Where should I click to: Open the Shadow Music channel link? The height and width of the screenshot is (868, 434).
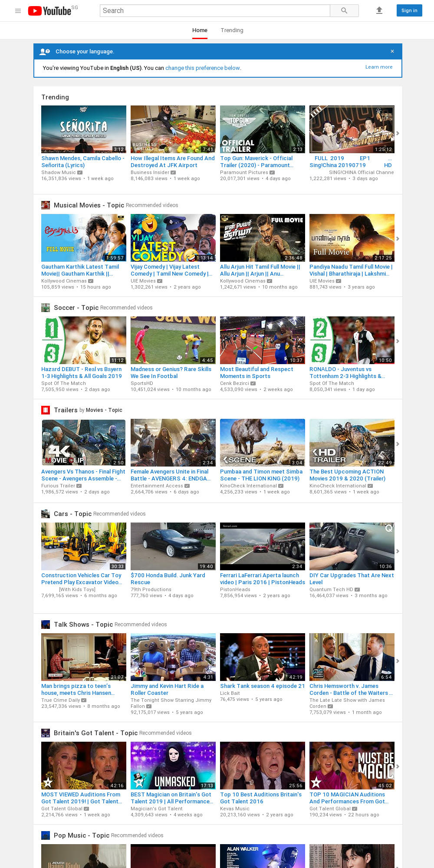coord(59,172)
